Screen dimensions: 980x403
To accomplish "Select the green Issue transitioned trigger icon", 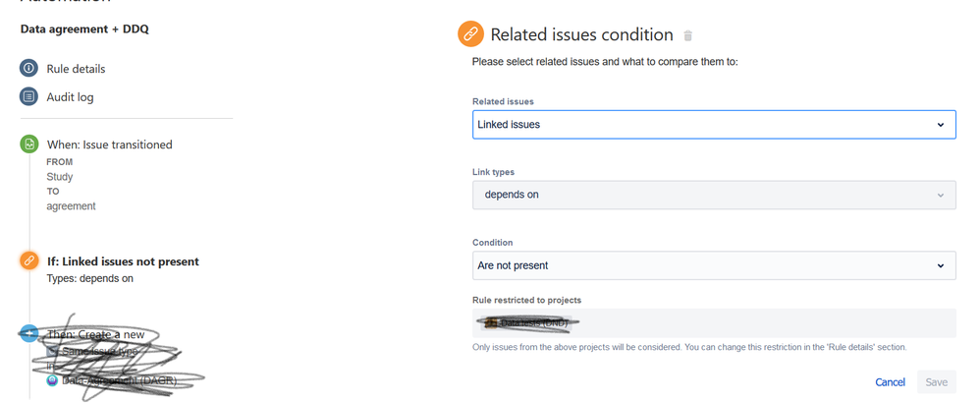I will pos(28,144).
